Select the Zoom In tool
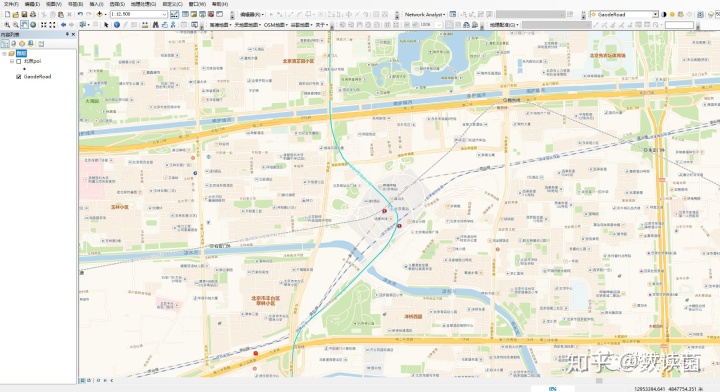The width and height of the screenshot is (720, 392). (x=7, y=24)
